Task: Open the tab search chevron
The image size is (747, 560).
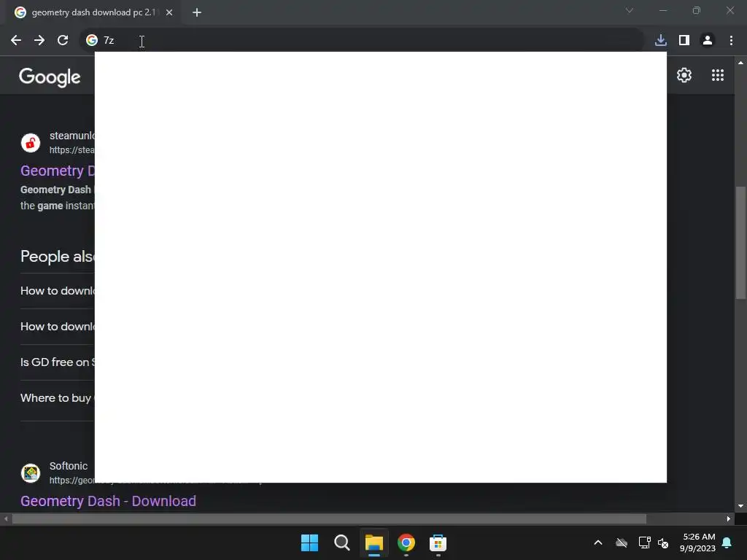Action: point(630,10)
